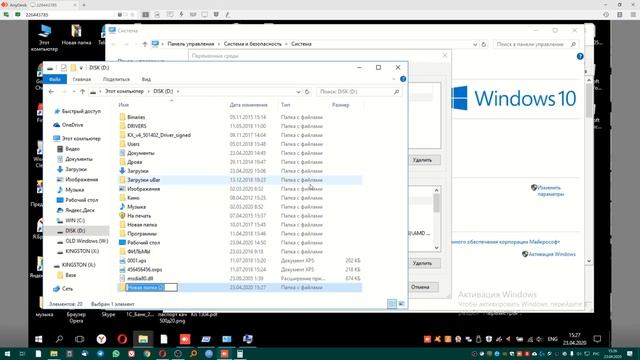Open the Файл tab in Explorer ribbon
The width and height of the screenshot is (640, 360).
tap(55, 79)
